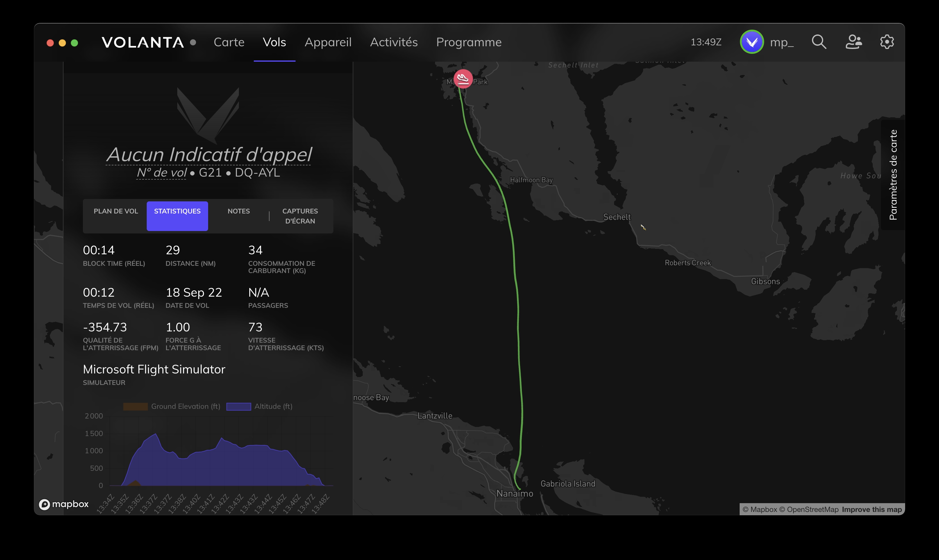Click the connection status dot beside VOLANTA
939x560 pixels.
[x=193, y=42]
